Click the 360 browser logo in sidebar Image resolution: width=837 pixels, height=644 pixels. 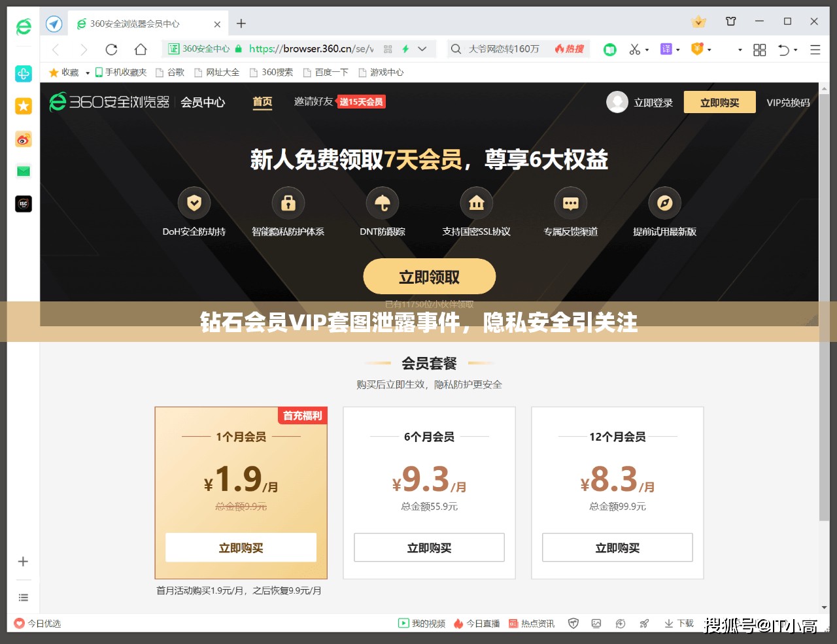[x=24, y=26]
